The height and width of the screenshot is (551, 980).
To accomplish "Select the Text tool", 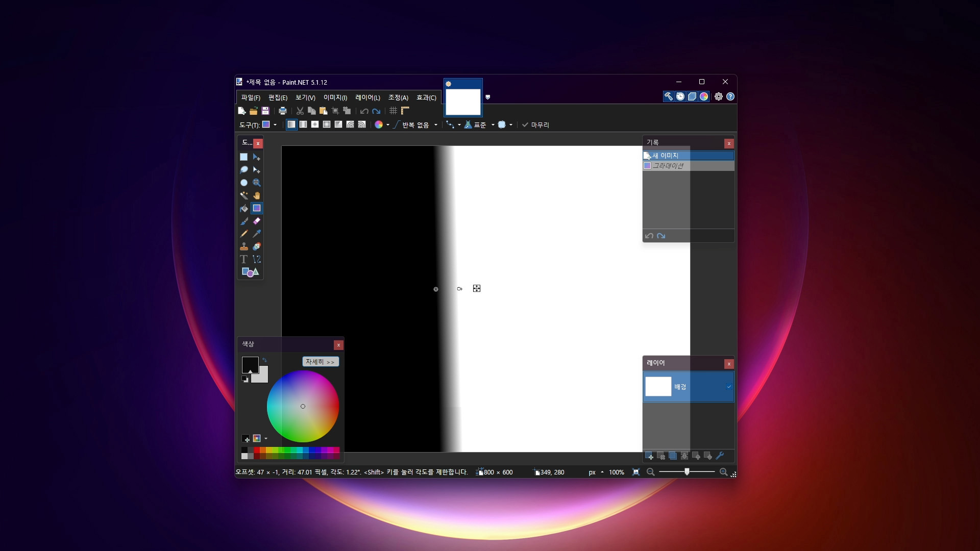I will pos(244,259).
